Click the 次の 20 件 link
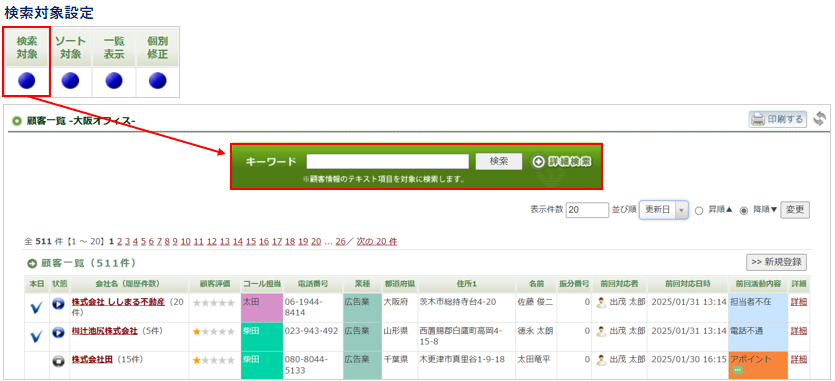835x381 pixels. click(x=377, y=241)
